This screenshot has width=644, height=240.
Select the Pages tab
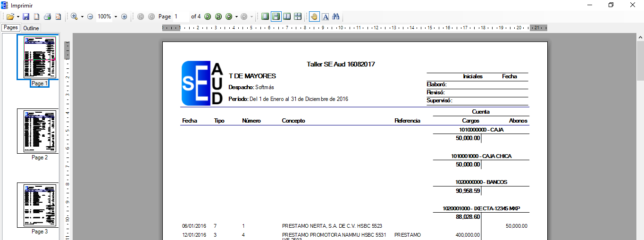tap(11, 28)
